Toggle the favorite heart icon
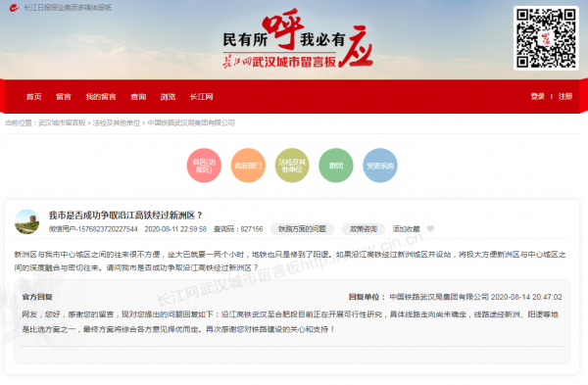Screen dimensions: 588x385 point(430,228)
